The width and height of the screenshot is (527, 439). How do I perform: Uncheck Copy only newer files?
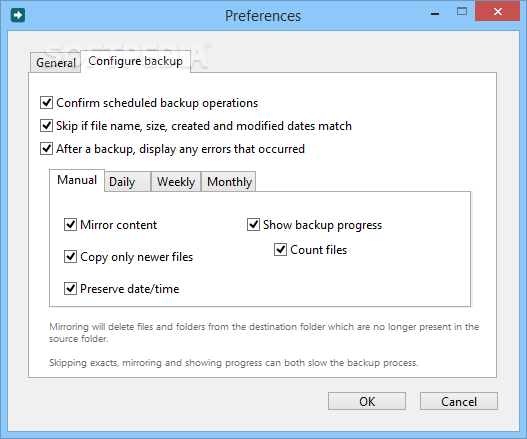click(70, 256)
